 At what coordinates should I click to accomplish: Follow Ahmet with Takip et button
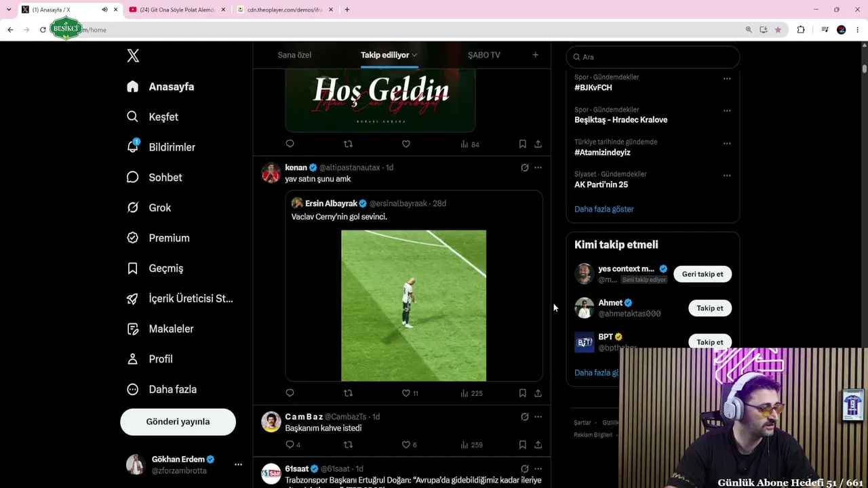point(710,308)
